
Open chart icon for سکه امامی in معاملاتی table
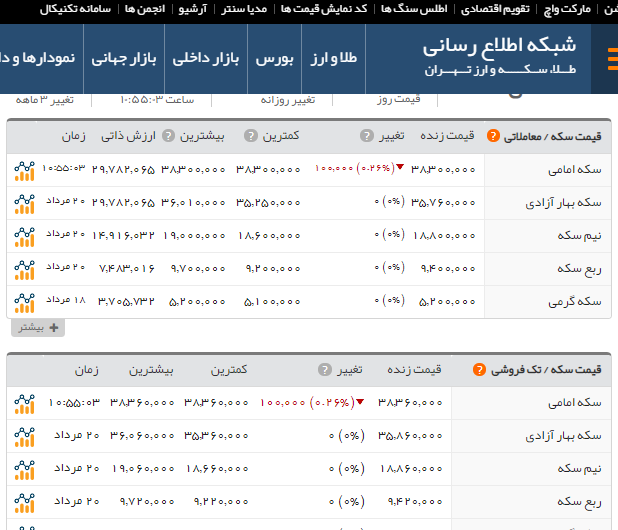(x=24, y=170)
